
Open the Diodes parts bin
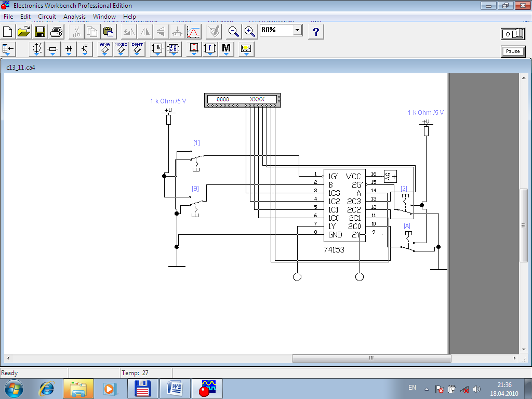tap(69, 49)
